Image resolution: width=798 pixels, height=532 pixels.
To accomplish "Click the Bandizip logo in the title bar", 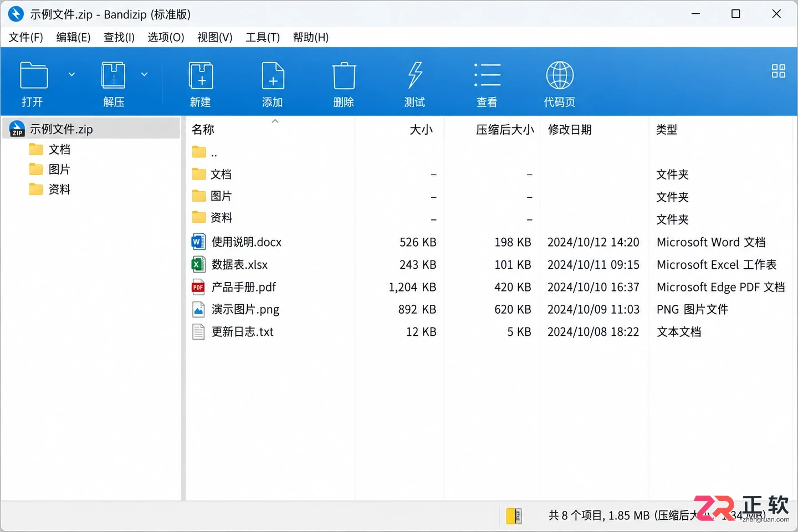I will click(x=16, y=14).
